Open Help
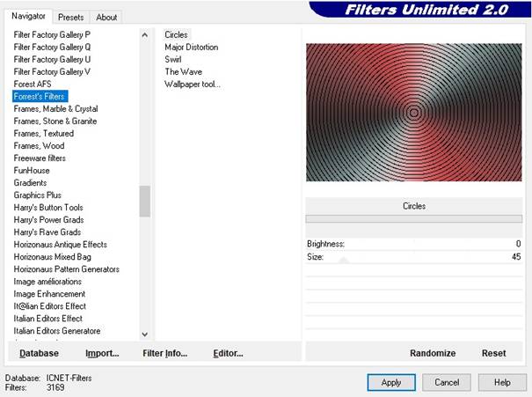The height and width of the screenshot is (397, 532). coord(502,382)
